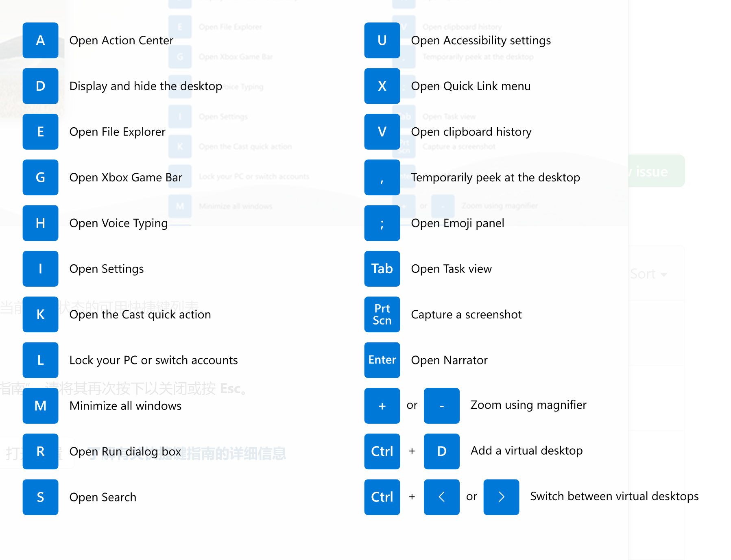Click the semicolon key for Emoji panel
This screenshot has width=731, height=560.
[382, 223]
